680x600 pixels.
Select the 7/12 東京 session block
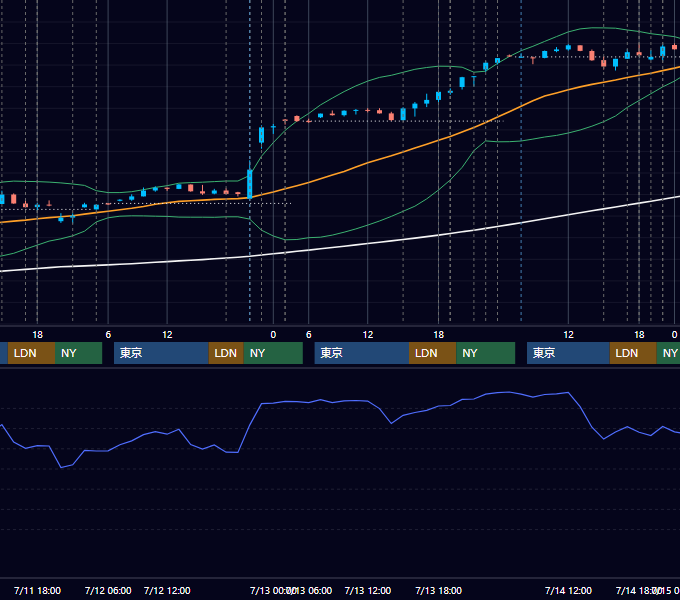coord(161,353)
